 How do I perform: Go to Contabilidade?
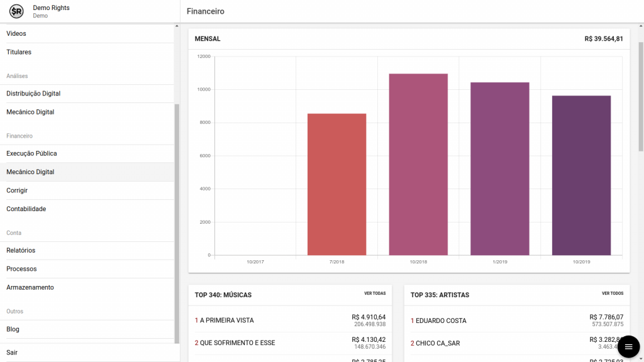tap(26, 209)
